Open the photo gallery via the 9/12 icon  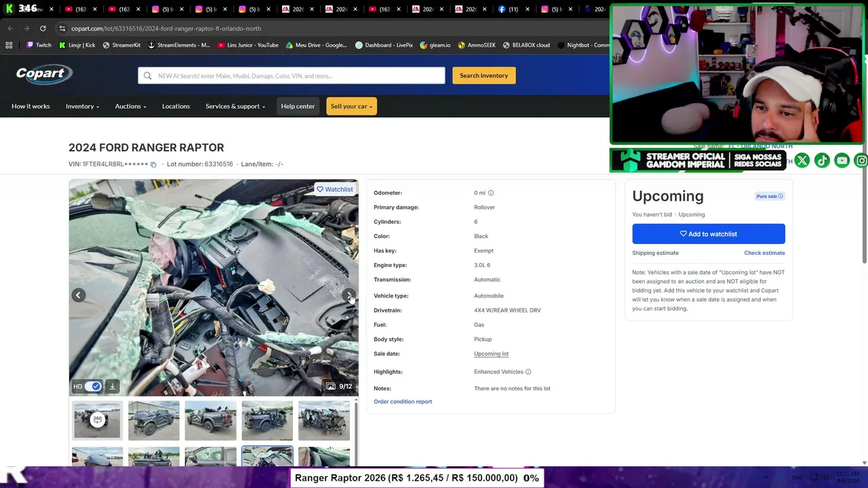pos(339,386)
